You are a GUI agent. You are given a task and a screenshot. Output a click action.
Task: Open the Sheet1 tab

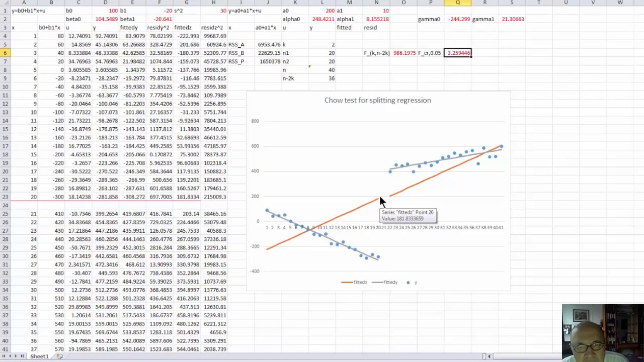39,356
